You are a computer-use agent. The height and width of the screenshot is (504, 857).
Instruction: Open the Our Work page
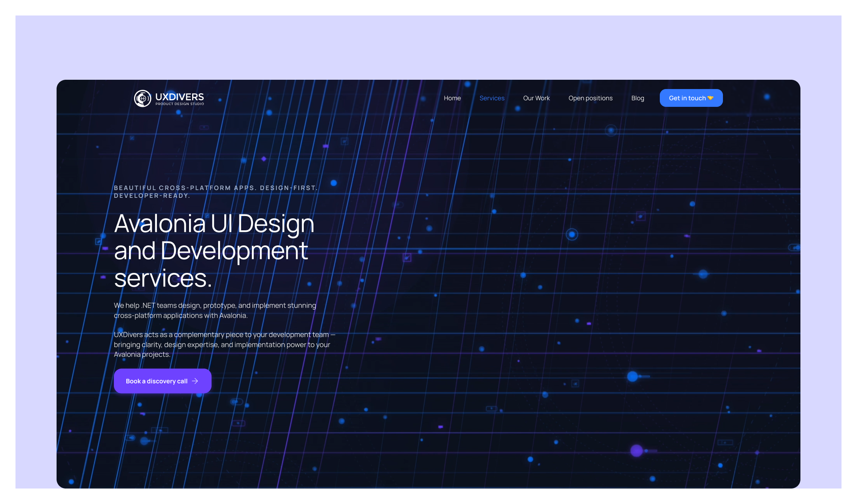[536, 98]
